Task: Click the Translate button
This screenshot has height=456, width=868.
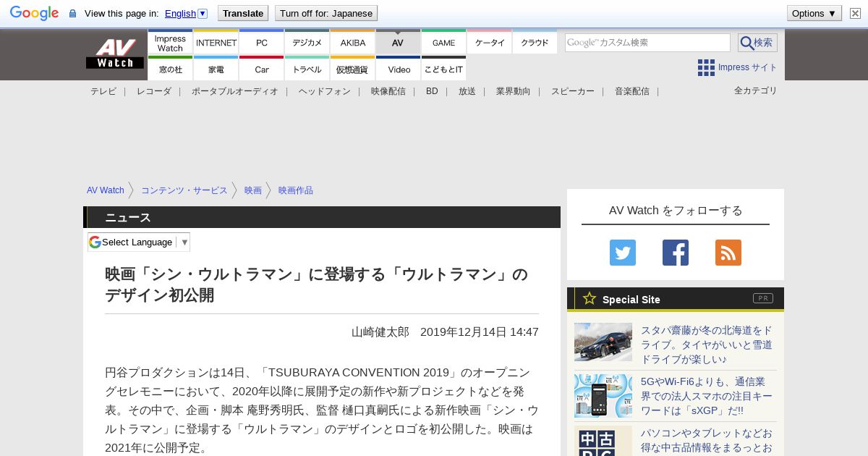Action: (x=243, y=13)
